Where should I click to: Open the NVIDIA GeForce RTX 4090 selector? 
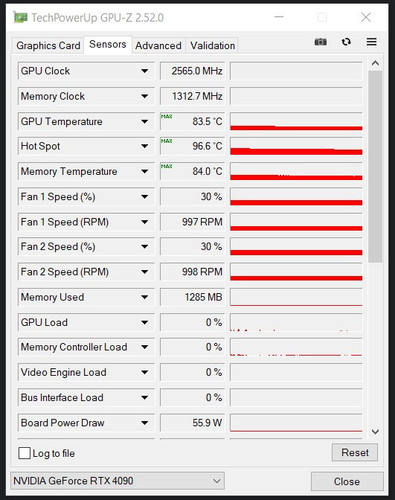coord(117,481)
